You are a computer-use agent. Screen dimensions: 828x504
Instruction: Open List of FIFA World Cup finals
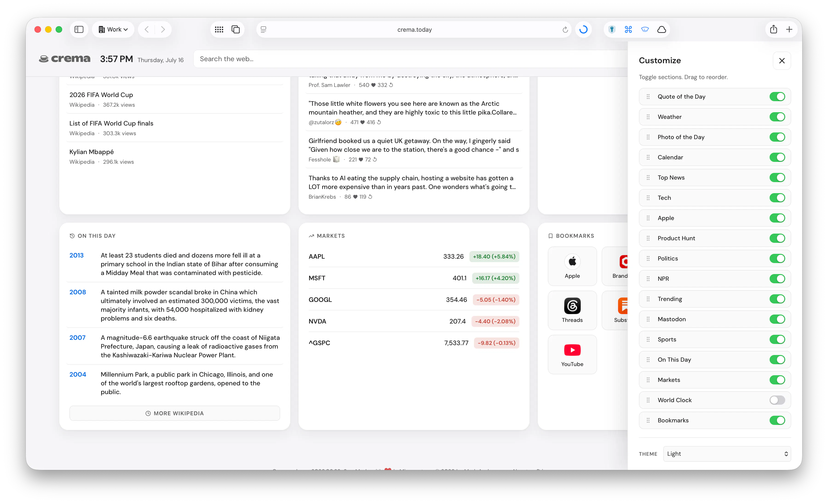[x=111, y=123]
